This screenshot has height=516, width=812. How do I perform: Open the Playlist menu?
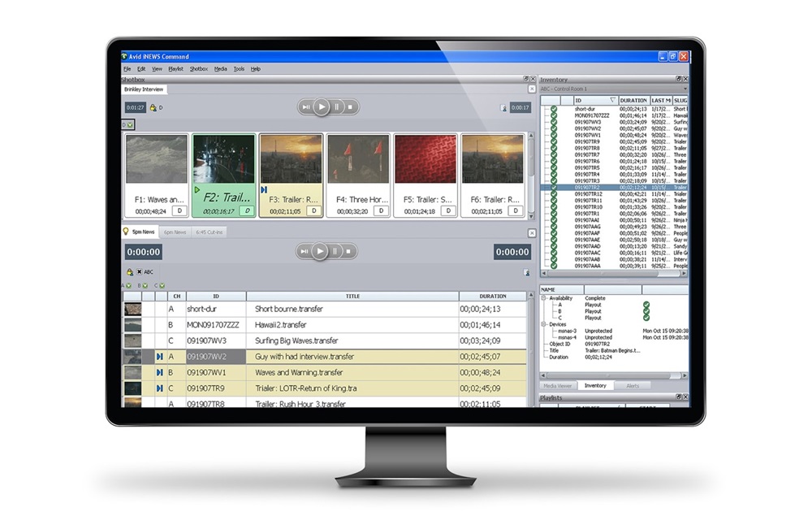(175, 69)
